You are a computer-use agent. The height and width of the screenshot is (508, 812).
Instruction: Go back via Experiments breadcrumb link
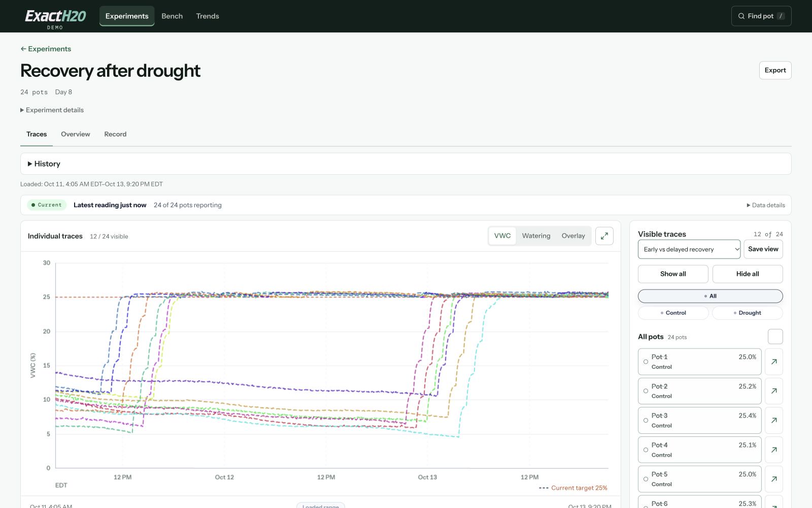46,49
